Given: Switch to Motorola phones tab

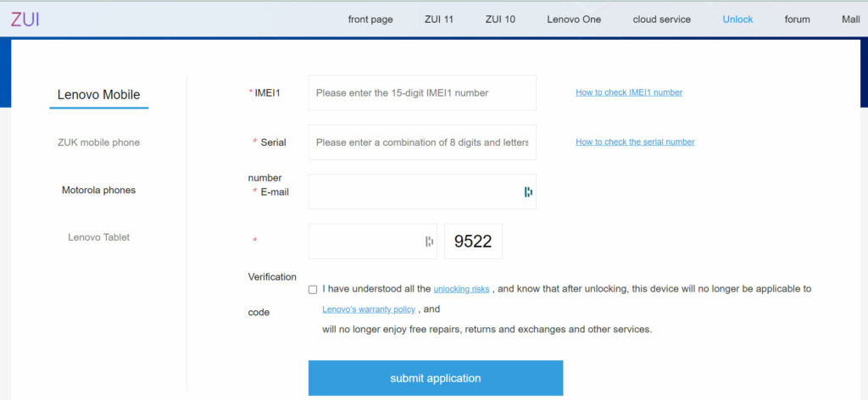Looking at the screenshot, I should [98, 190].
